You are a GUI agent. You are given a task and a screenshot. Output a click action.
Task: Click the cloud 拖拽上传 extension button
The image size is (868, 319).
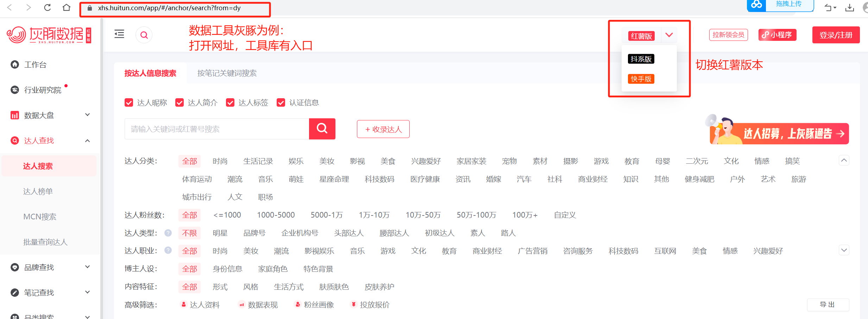[780, 5]
